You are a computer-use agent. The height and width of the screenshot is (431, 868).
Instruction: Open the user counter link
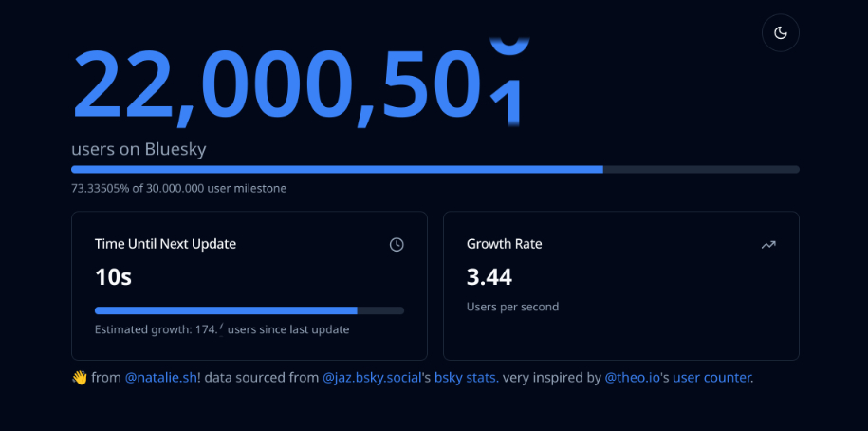pyautogui.click(x=711, y=378)
